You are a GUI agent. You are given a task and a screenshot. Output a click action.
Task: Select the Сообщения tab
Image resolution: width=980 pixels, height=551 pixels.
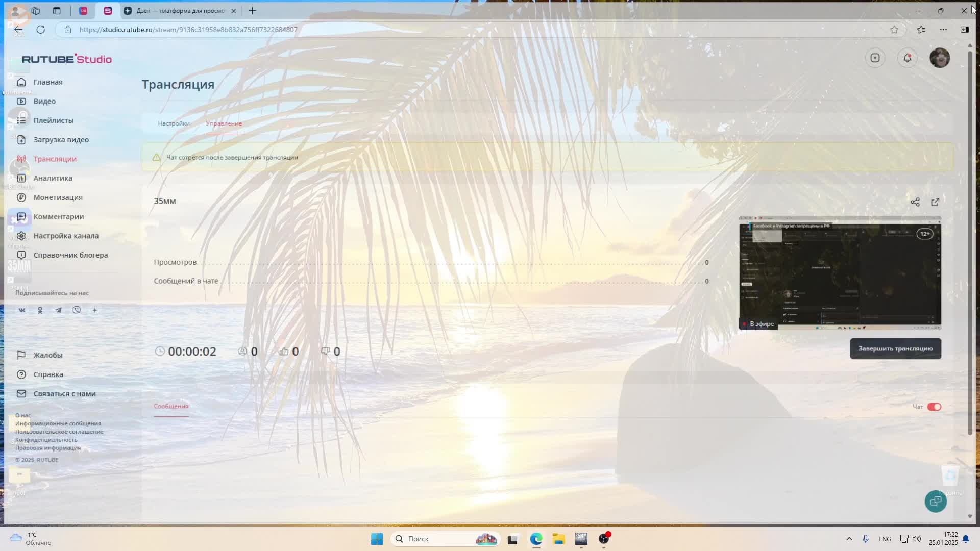click(x=171, y=406)
